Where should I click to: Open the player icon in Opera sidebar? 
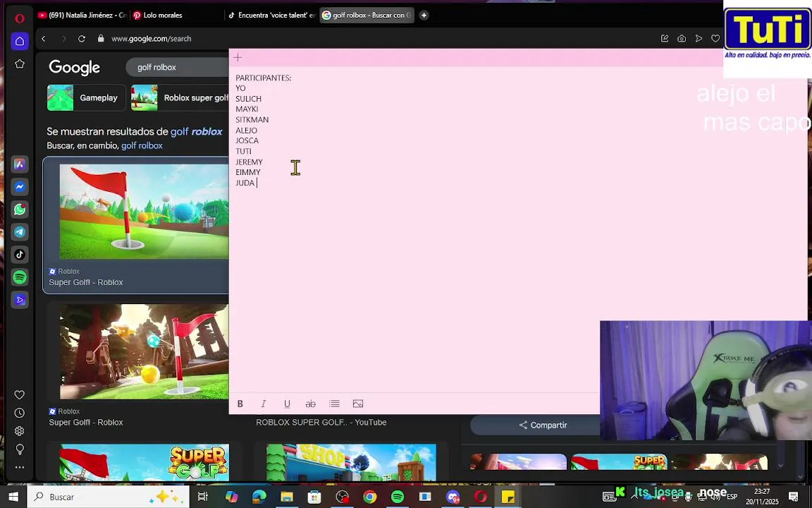20,300
